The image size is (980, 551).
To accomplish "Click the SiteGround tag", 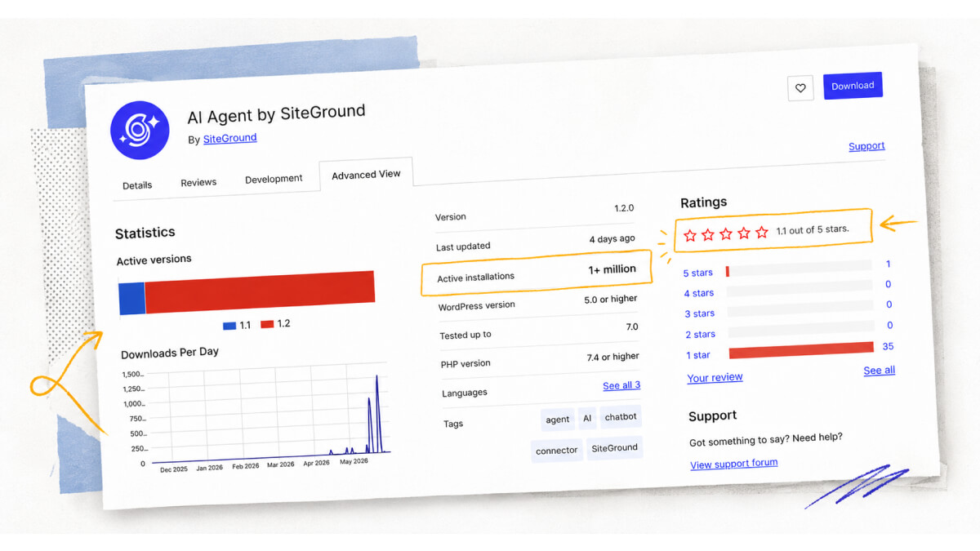I will [615, 448].
